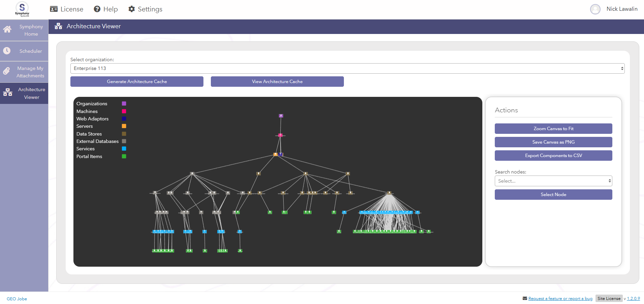Select the Architecture Viewer sidebar icon
The width and height of the screenshot is (644, 304).
coord(7,92)
